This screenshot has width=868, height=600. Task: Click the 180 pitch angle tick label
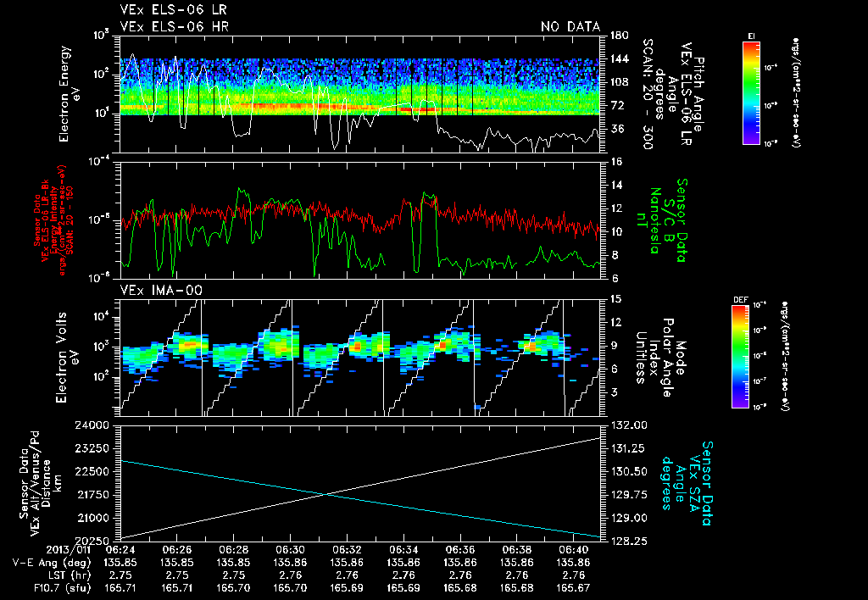(619, 36)
